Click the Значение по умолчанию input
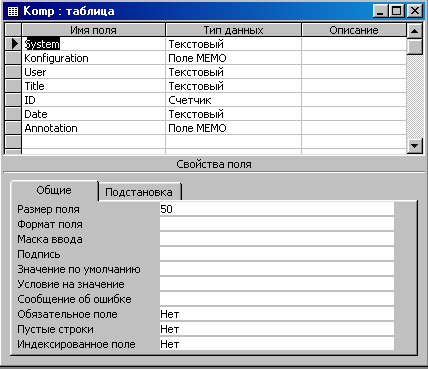Viewport: 428px width, 369px height. pos(277,269)
